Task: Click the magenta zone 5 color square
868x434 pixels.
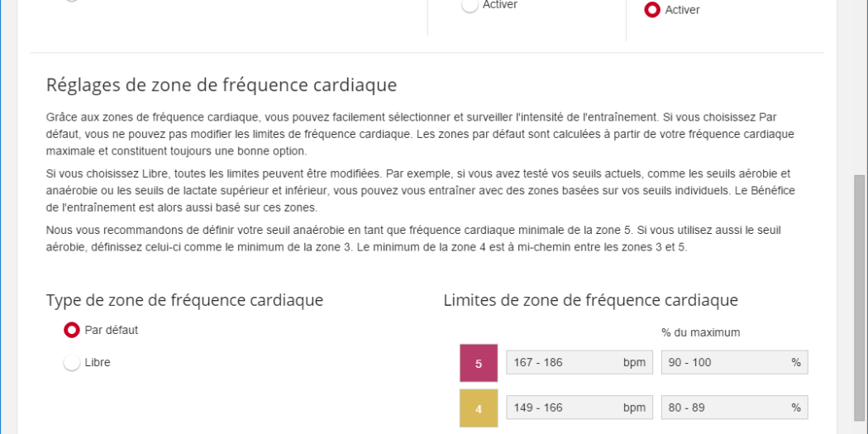Action: pos(479,363)
